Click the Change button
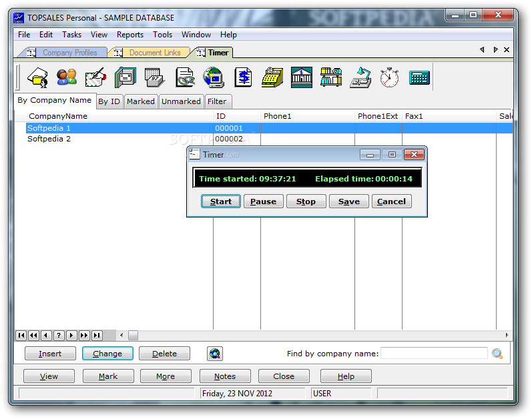 tap(107, 354)
